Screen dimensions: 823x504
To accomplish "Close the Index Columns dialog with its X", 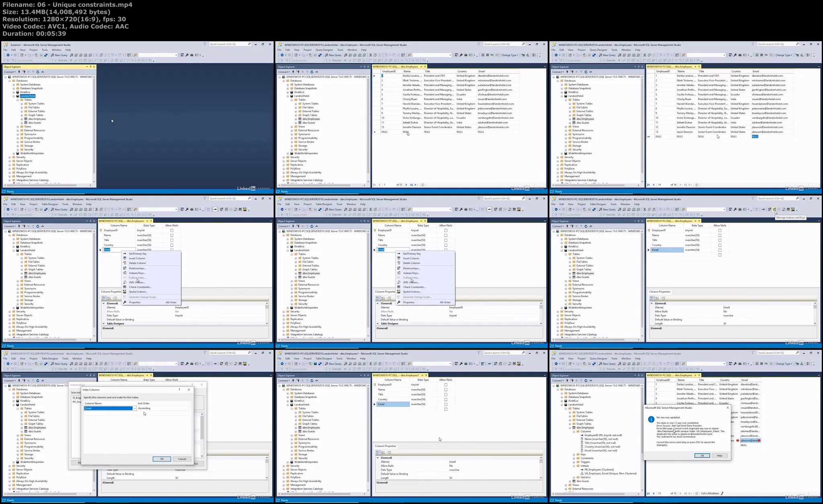I will click(189, 389).
